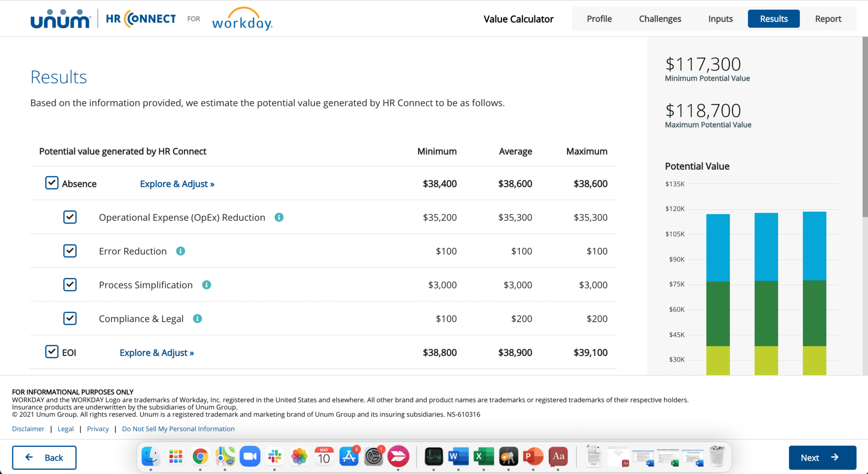Open System Preferences from the dock
The image size is (868, 474).
click(x=374, y=457)
